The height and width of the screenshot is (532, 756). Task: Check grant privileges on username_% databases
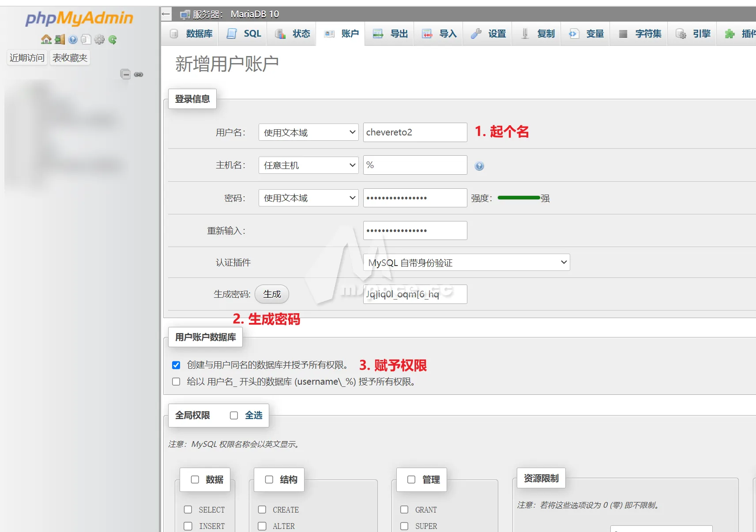pos(176,382)
